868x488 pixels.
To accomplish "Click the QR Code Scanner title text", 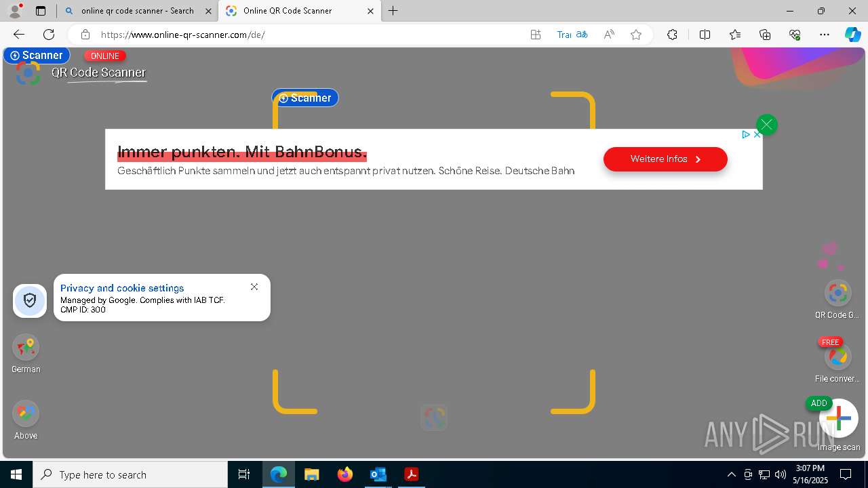I will pyautogui.click(x=98, y=73).
